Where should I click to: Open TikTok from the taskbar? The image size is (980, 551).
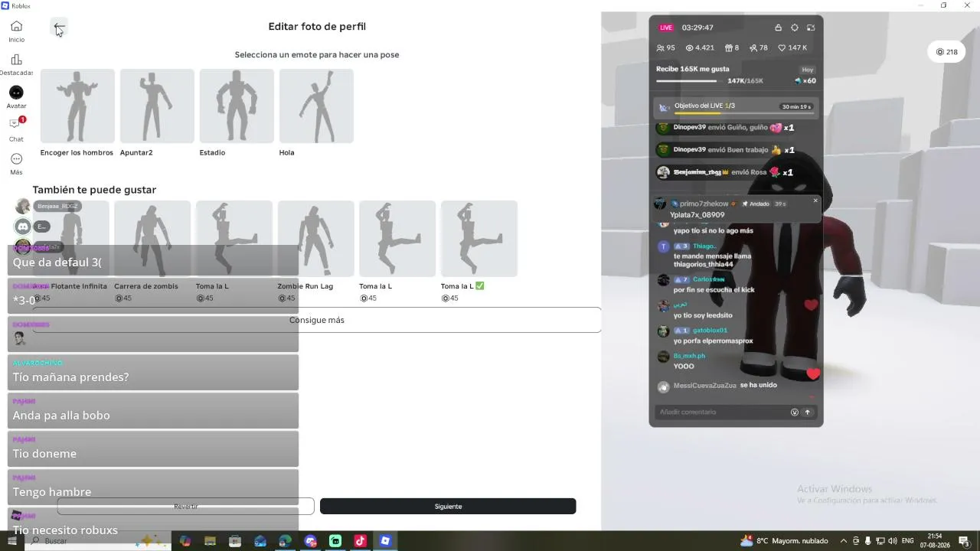pyautogui.click(x=360, y=541)
